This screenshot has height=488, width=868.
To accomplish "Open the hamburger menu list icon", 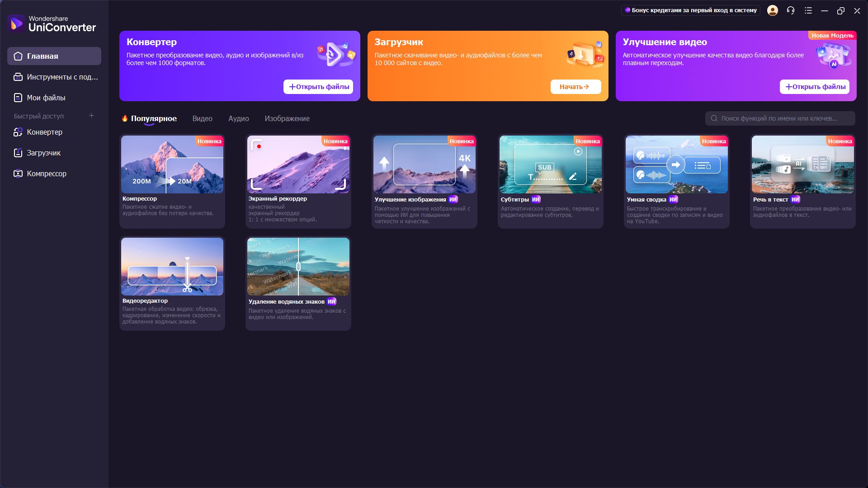I will [808, 10].
